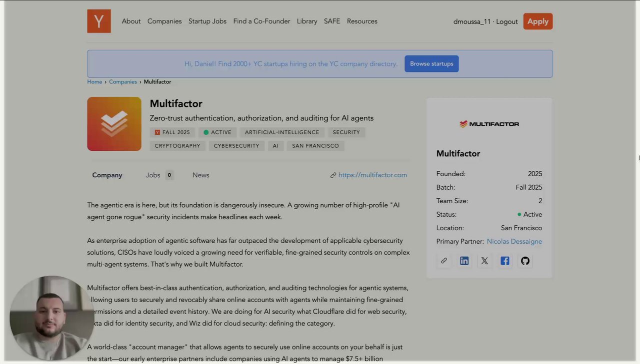Go to Companies in the breadcrumb

coord(123,82)
